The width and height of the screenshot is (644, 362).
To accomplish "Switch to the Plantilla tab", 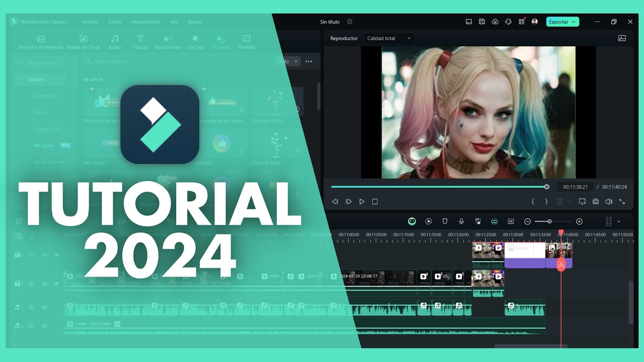I will pyautogui.click(x=247, y=42).
